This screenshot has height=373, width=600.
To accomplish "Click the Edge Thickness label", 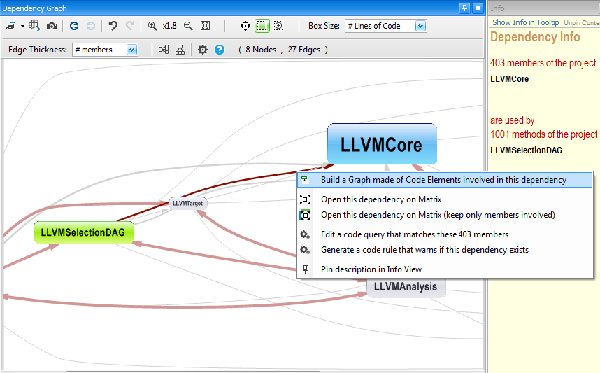I will point(37,50).
